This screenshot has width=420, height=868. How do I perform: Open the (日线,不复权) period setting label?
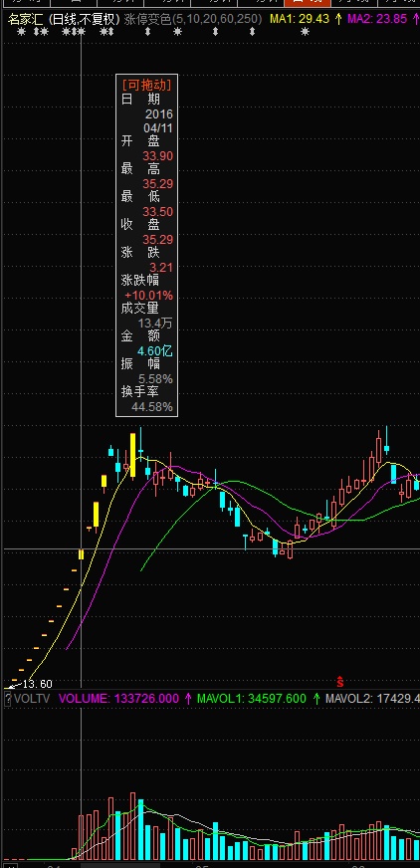85,19
